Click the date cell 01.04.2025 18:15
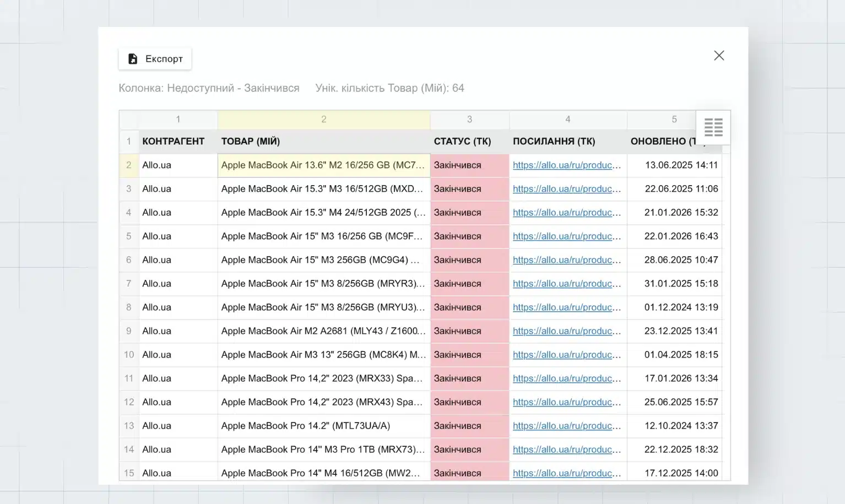 681,355
